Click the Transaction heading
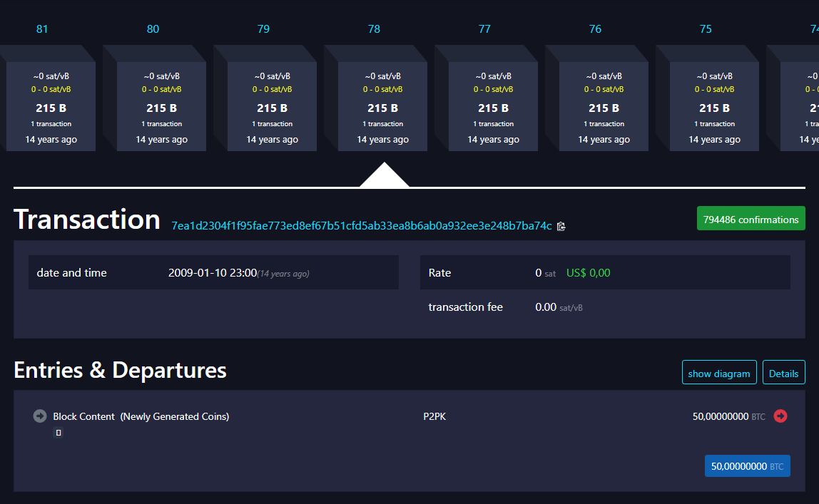This screenshot has width=819, height=504. [87, 219]
